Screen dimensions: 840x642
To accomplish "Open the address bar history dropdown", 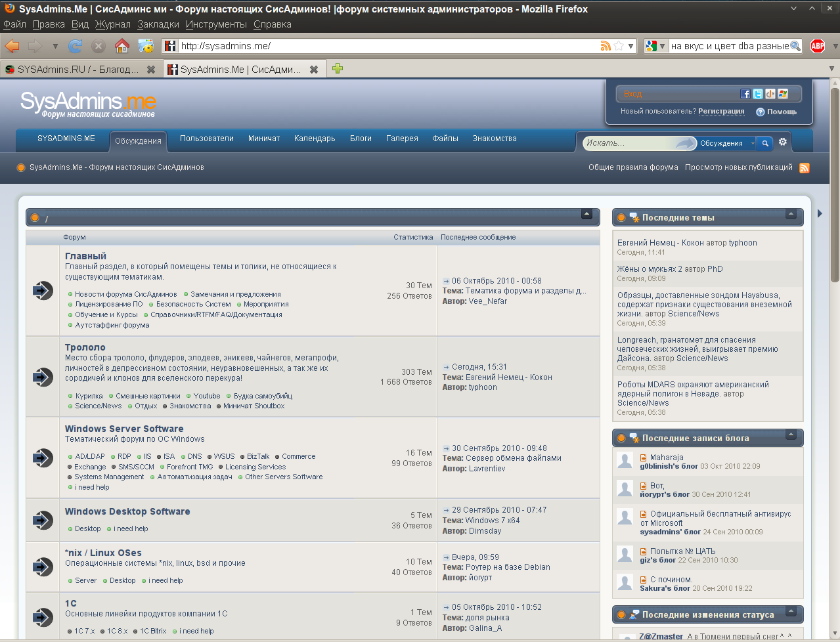I will pyautogui.click(x=631, y=46).
